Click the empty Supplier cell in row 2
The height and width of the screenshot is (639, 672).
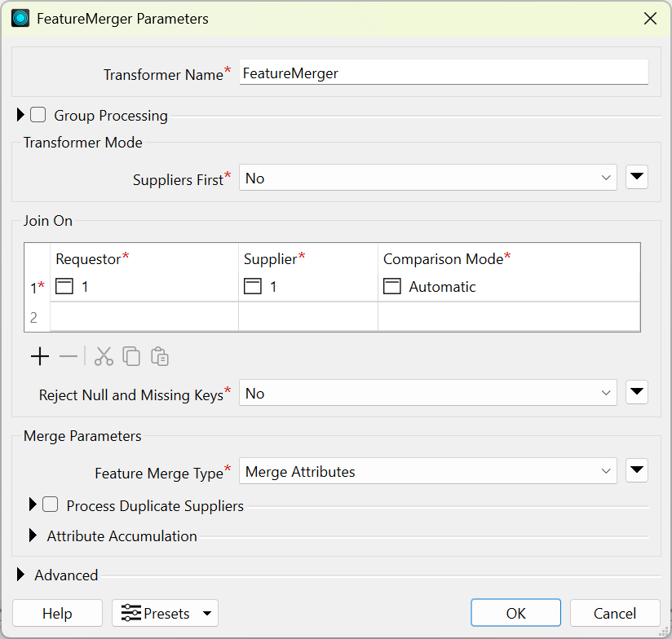click(308, 317)
